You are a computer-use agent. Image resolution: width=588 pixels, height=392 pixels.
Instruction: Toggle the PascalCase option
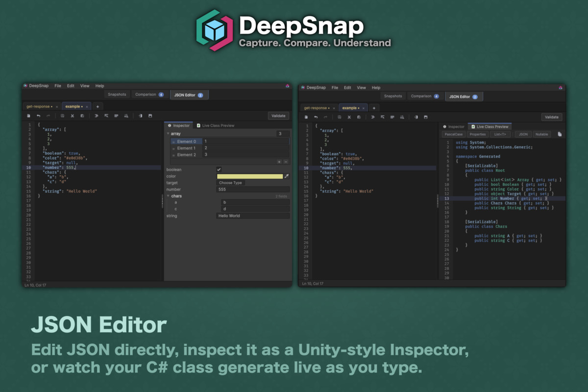(453, 134)
